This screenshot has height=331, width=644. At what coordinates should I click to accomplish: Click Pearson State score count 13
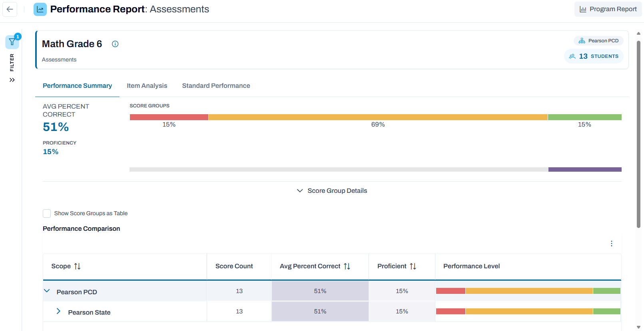(x=239, y=311)
